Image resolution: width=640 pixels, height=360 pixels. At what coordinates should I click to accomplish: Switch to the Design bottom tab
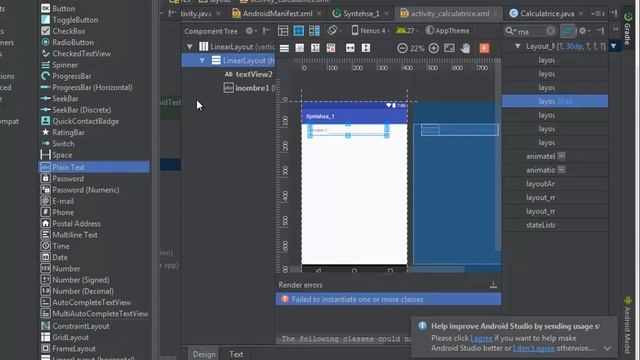[x=204, y=354]
